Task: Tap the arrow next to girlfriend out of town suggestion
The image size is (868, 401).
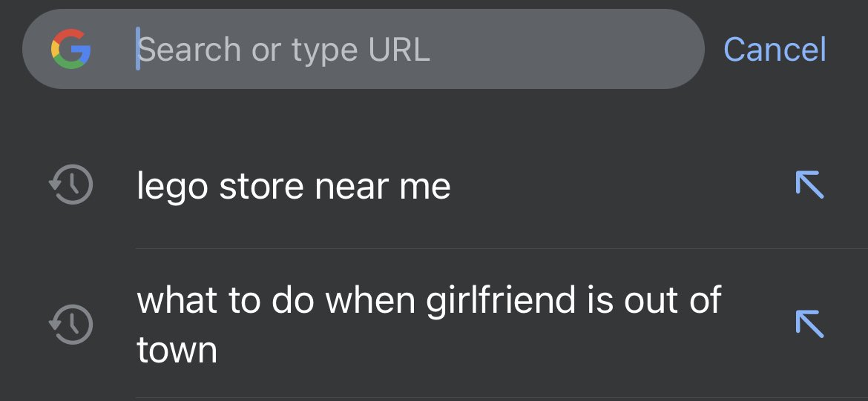Action: coord(810,324)
